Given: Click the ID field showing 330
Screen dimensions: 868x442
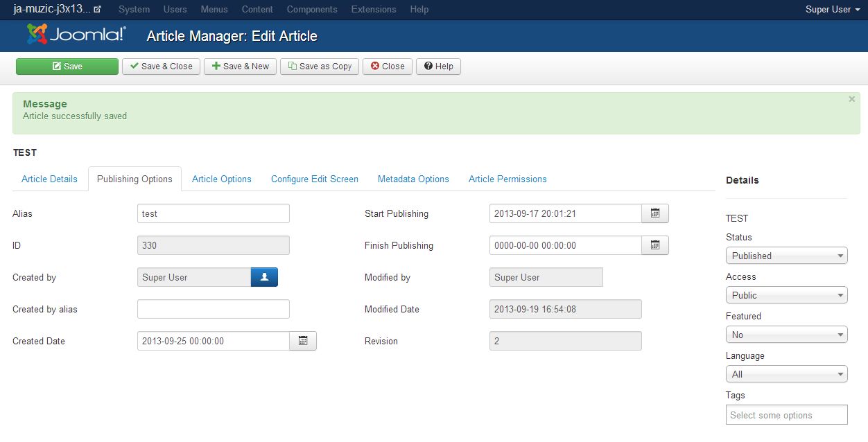Looking at the screenshot, I should tap(214, 245).
